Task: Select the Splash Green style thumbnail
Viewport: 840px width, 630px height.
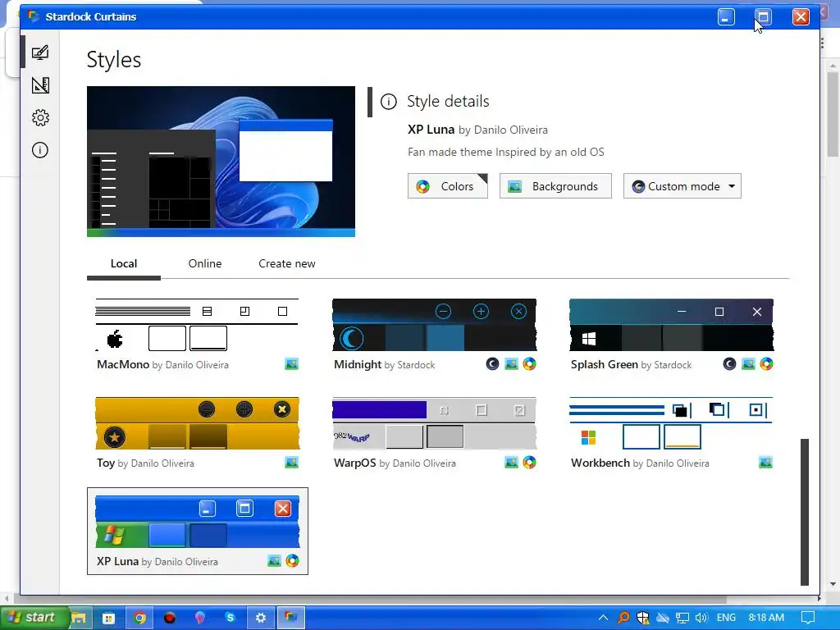Action: [671, 325]
